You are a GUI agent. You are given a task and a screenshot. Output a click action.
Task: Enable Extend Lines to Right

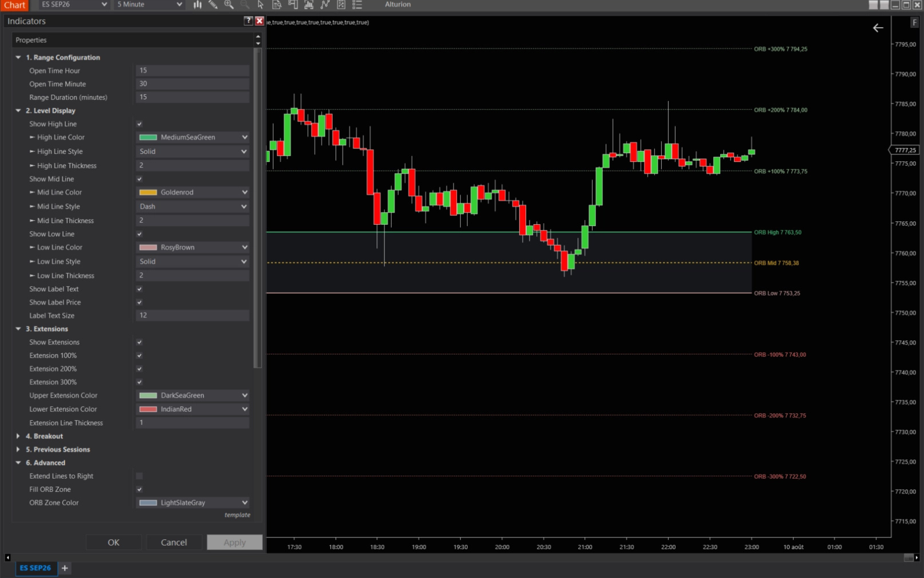coord(139,476)
